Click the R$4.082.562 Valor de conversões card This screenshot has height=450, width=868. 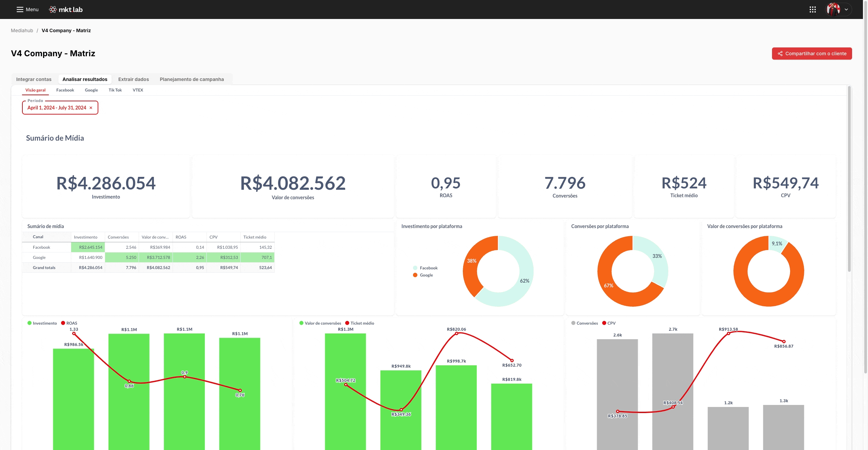(293, 186)
